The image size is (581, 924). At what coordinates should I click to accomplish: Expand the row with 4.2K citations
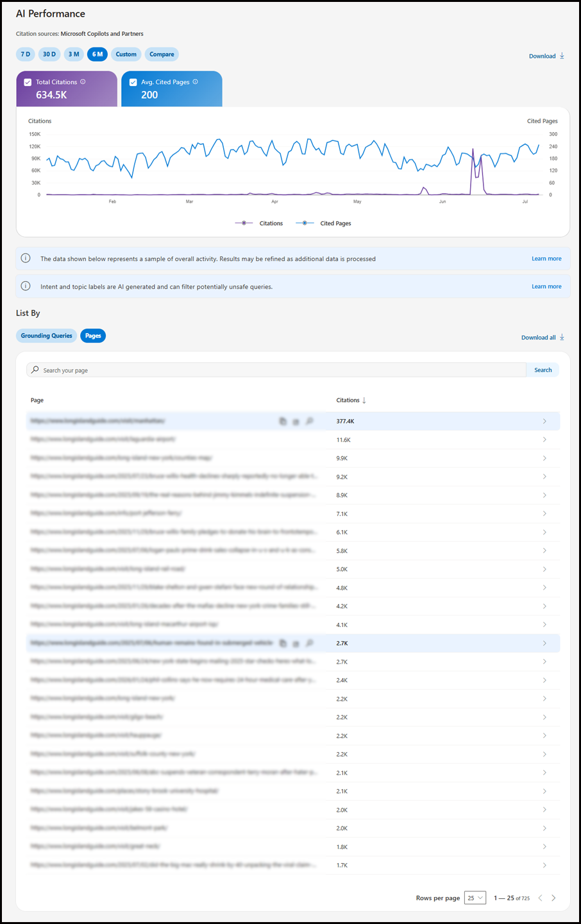tap(544, 606)
